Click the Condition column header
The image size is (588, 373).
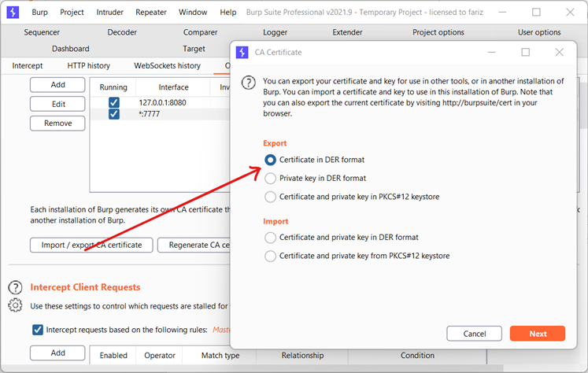[417, 356]
